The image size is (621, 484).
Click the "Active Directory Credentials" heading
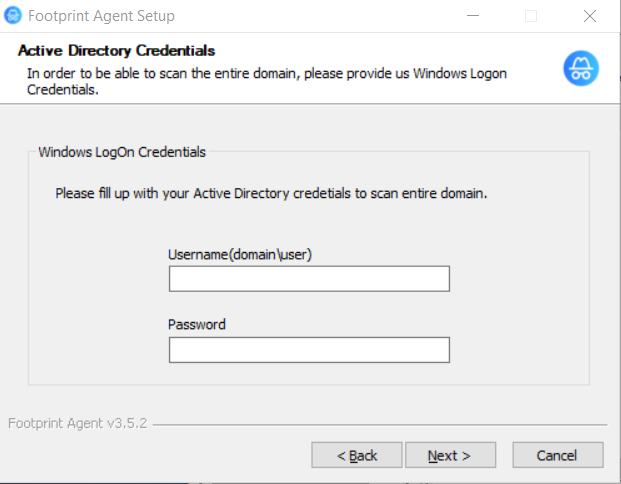(x=116, y=51)
